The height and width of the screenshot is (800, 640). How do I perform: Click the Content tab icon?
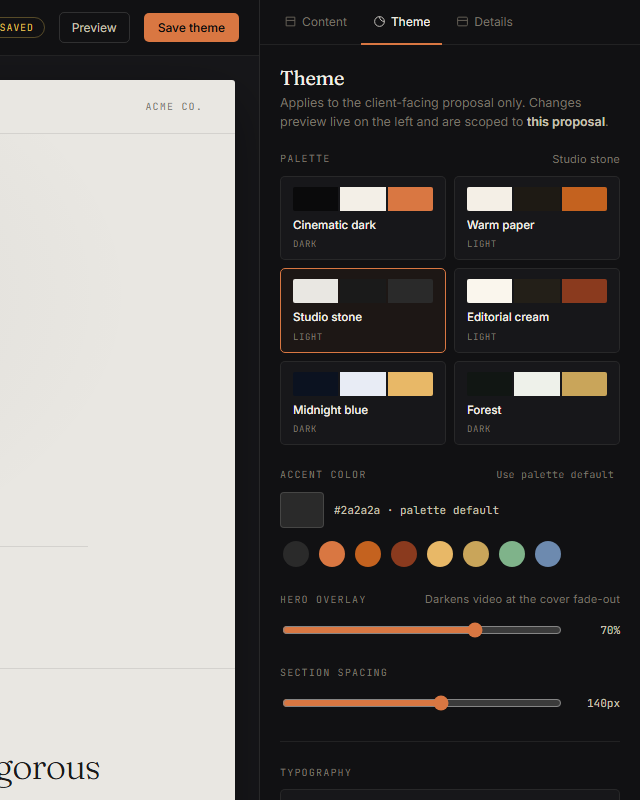pyautogui.click(x=290, y=22)
